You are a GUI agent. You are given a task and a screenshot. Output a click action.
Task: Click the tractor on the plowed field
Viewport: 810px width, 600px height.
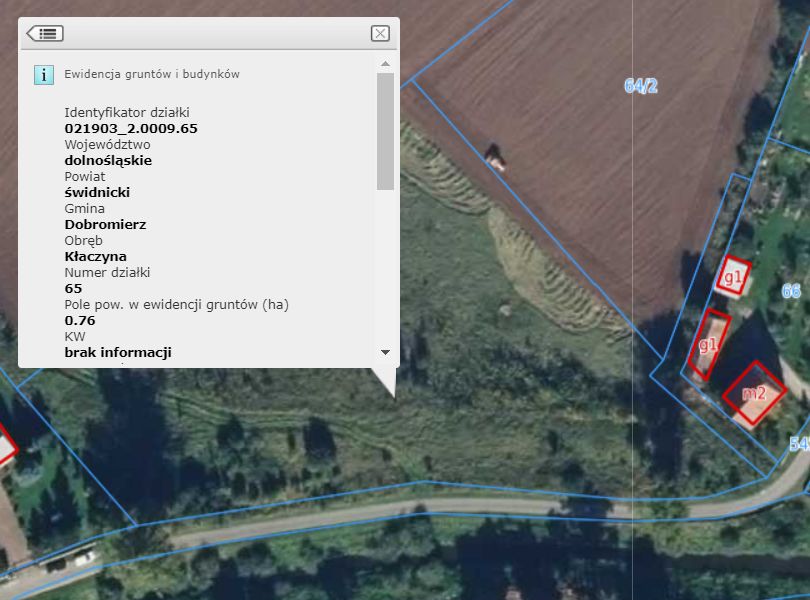[494, 157]
